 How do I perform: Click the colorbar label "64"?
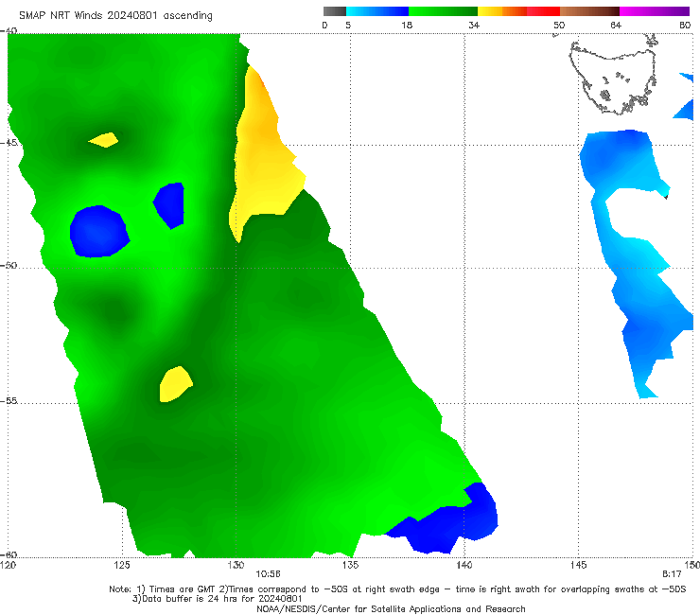[616, 25]
